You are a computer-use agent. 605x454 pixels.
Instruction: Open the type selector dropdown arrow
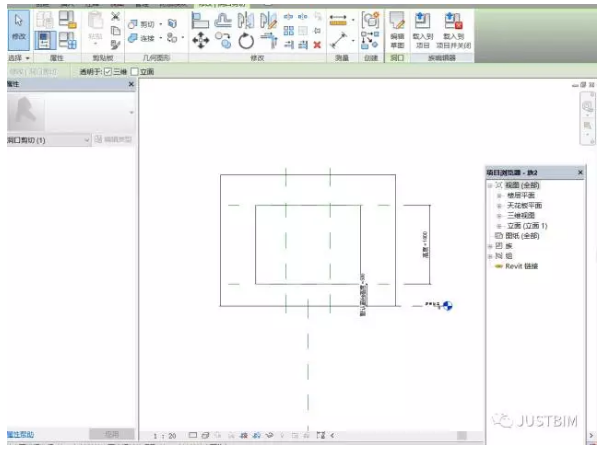pyautogui.click(x=132, y=113)
